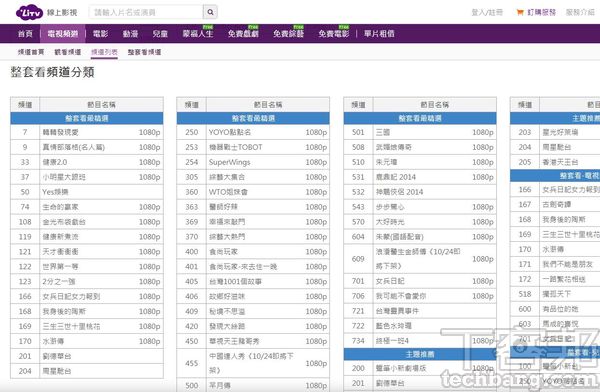Image resolution: width=600 pixels, height=392 pixels.
Task: Click the orange shopping cart icon
Action: click(520, 12)
